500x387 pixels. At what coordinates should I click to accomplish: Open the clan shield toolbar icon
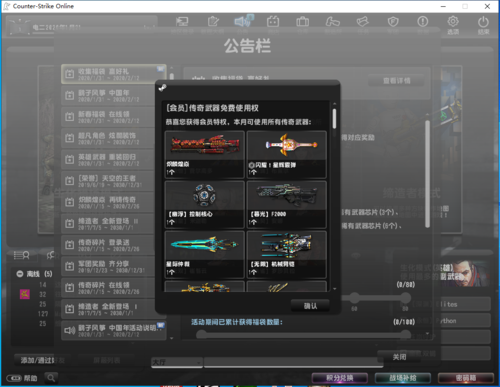pos(393,22)
